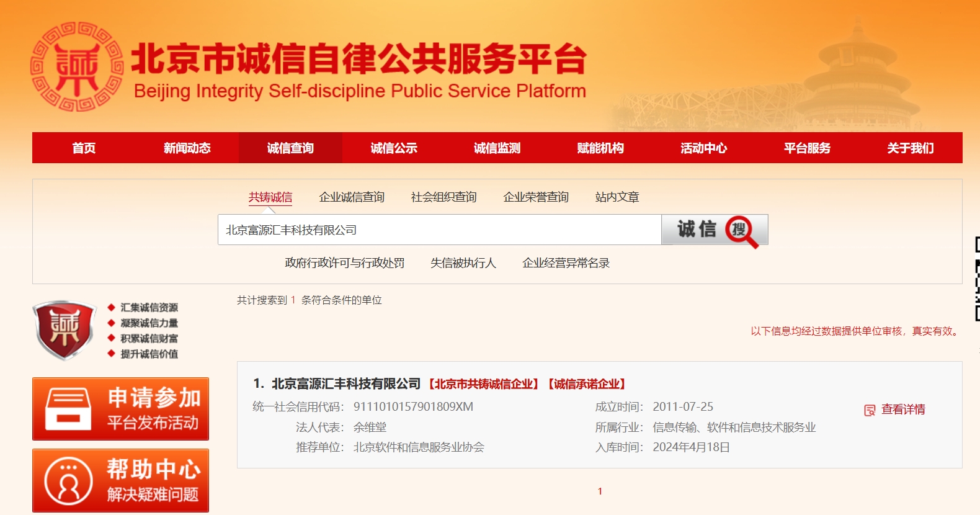Switch to 站内文章 search tab
980x515 pixels.
(x=617, y=197)
